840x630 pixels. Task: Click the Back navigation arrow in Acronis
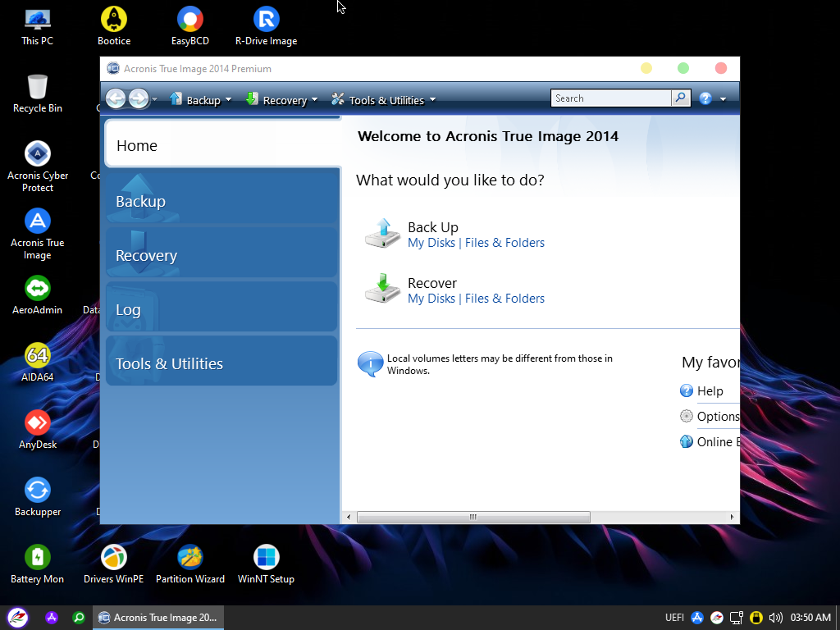tap(116, 98)
